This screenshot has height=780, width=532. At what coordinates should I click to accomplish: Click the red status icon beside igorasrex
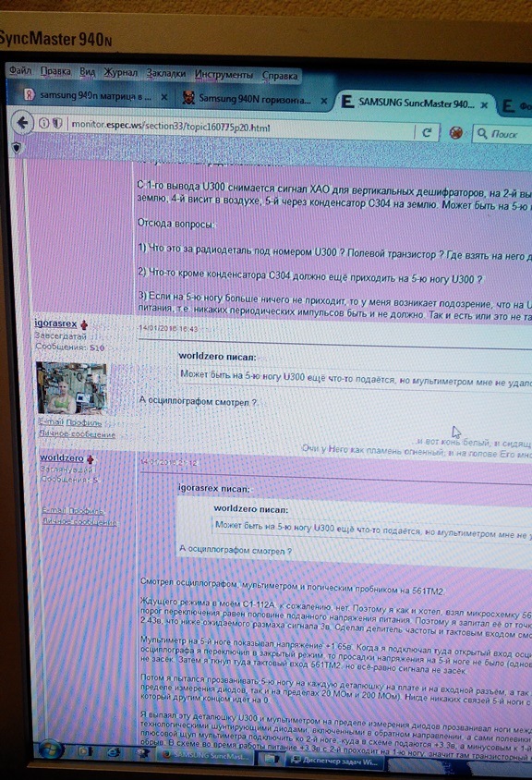(85, 324)
